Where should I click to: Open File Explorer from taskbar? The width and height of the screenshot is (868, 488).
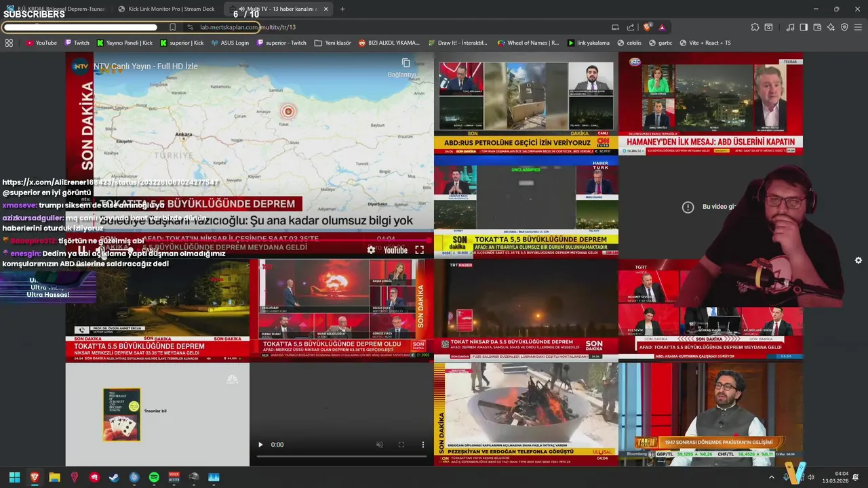click(x=54, y=477)
